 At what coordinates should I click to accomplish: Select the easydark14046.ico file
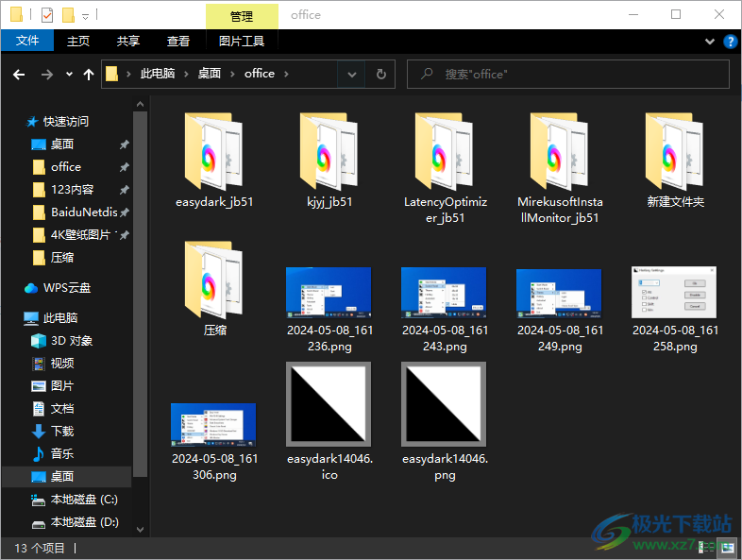(329, 421)
